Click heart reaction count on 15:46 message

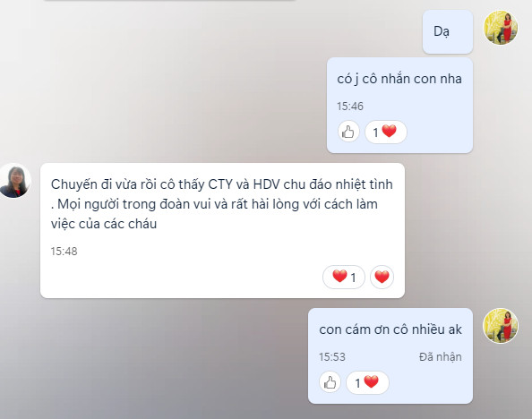[x=386, y=132]
